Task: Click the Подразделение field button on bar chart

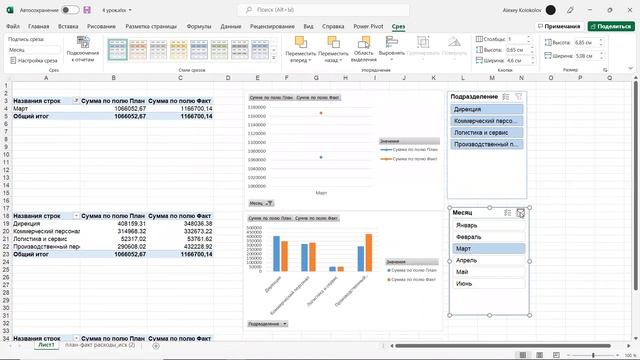Action: 267,324
